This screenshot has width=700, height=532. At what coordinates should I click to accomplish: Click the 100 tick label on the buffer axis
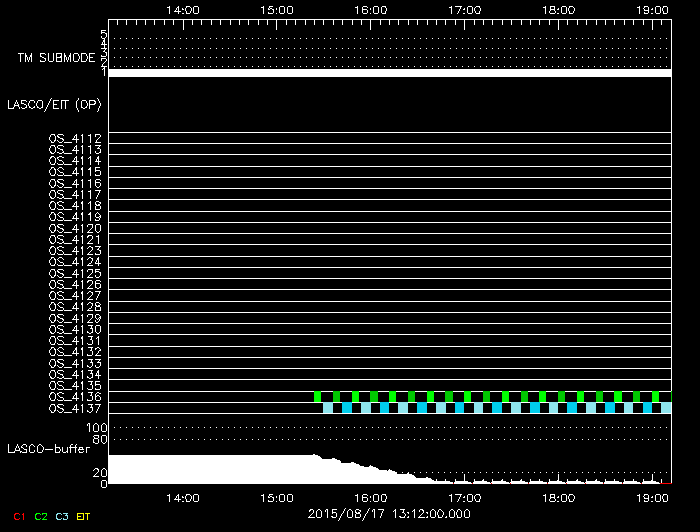point(97,428)
